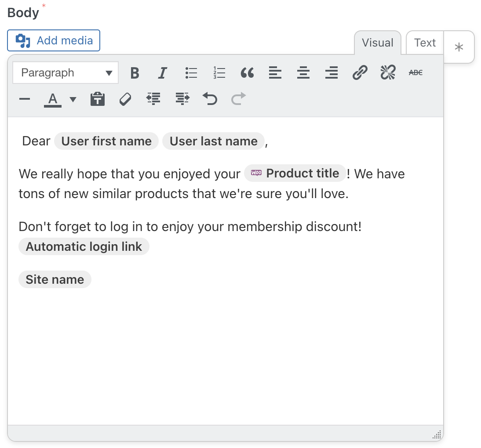
Task: Apply blockquote formatting
Action: coord(247,73)
